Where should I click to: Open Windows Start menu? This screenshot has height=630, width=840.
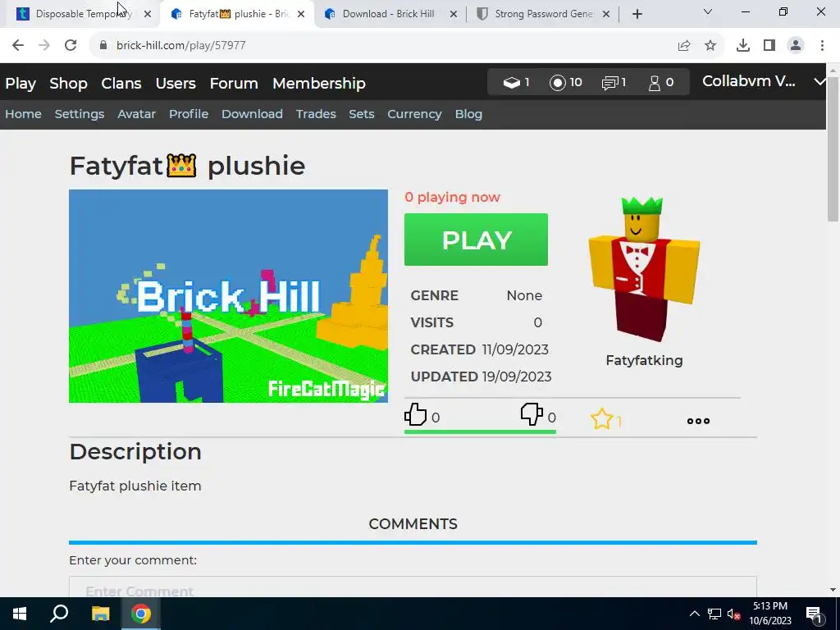(20, 614)
